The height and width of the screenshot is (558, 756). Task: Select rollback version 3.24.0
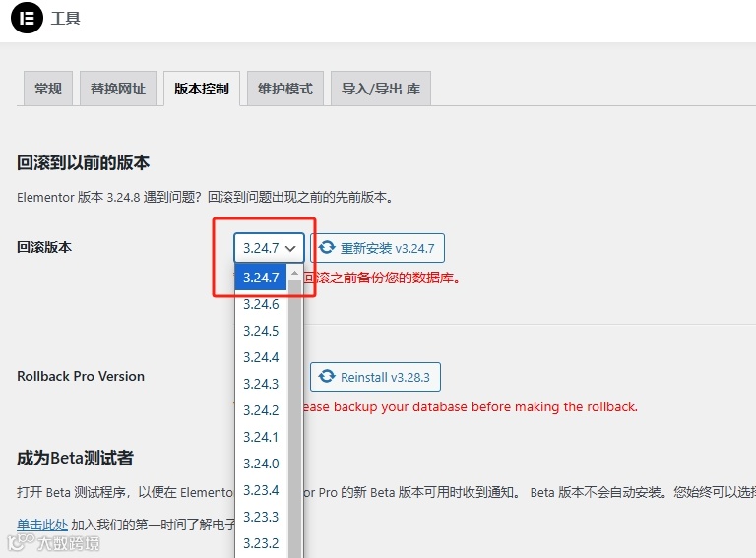pyautogui.click(x=261, y=464)
